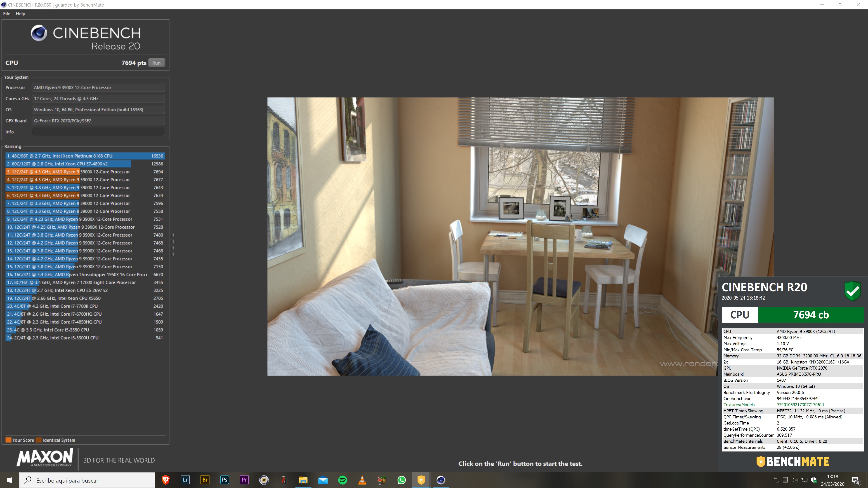Click the panel splitter handle beside ranking list

pyautogui.click(x=173, y=244)
